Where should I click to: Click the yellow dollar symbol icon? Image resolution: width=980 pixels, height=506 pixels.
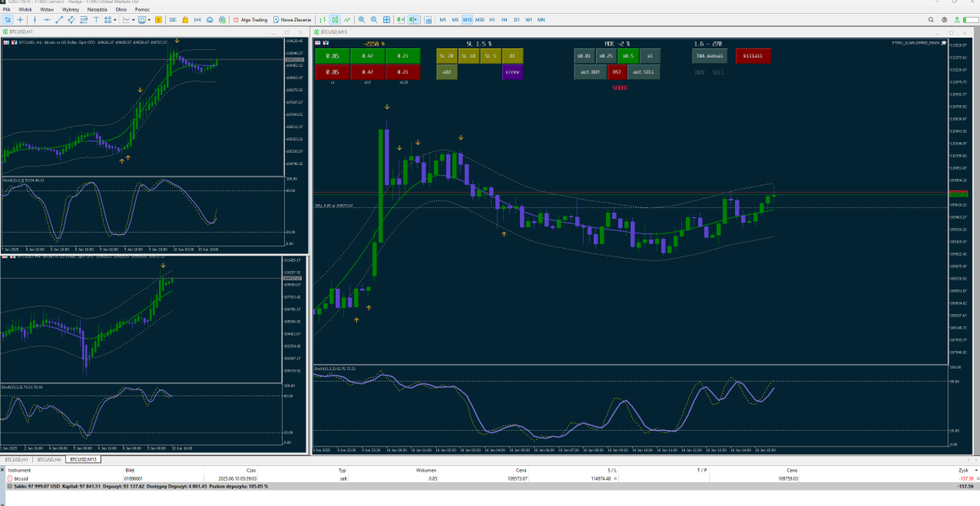158,19
